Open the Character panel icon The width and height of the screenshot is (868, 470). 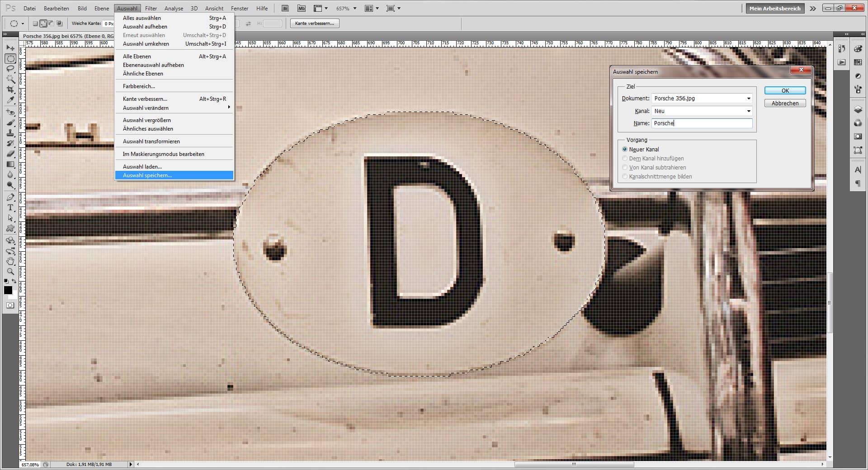coord(858,169)
